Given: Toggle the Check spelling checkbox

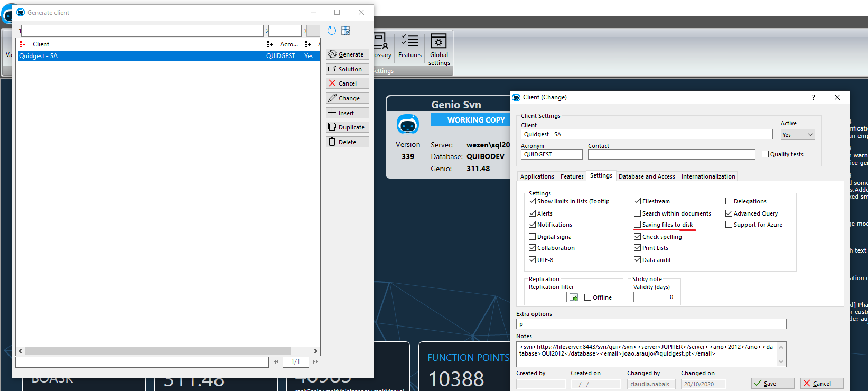Looking at the screenshot, I should click(x=638, y=237).
